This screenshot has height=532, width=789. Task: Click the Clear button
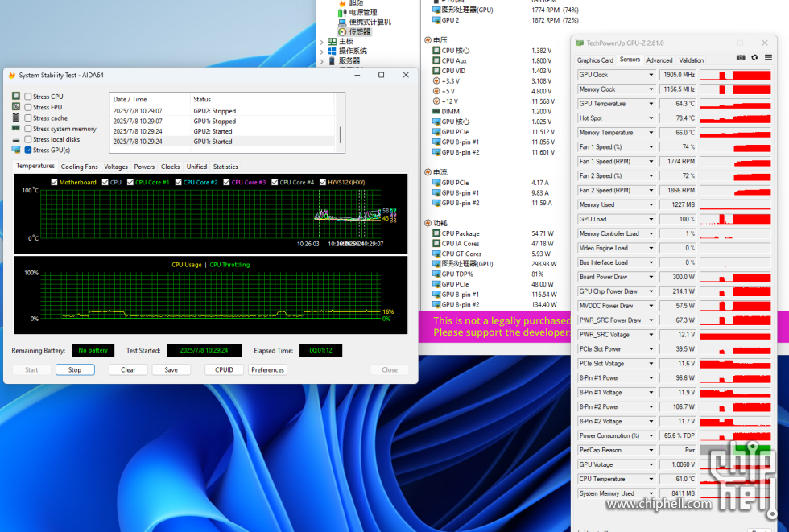(128, 369)
